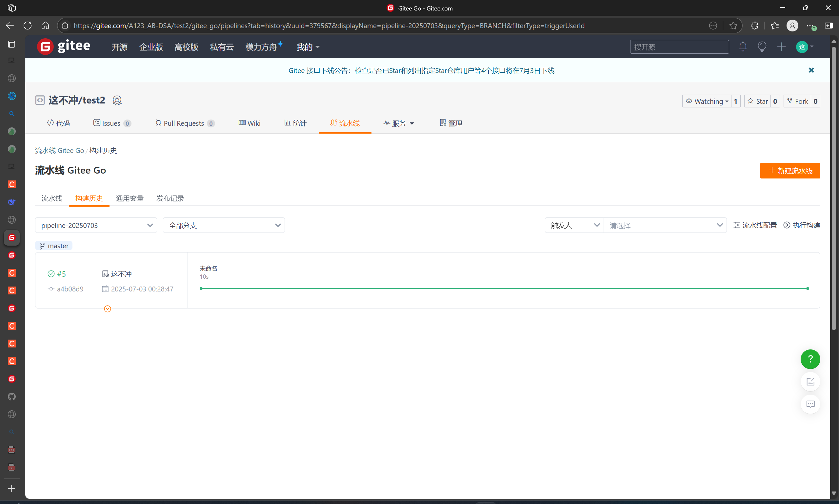Click the 执行构建 link

pos(802,225)
